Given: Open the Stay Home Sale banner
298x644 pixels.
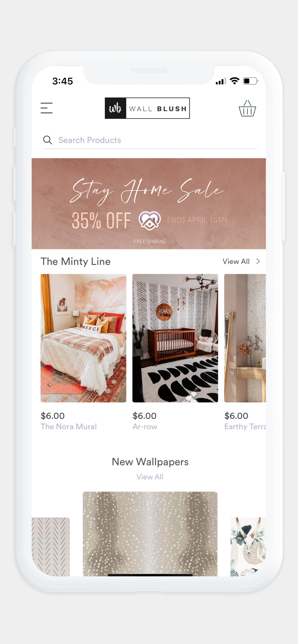Looking at the screenshot, I should pyautogui.click(x=149, y=203).
